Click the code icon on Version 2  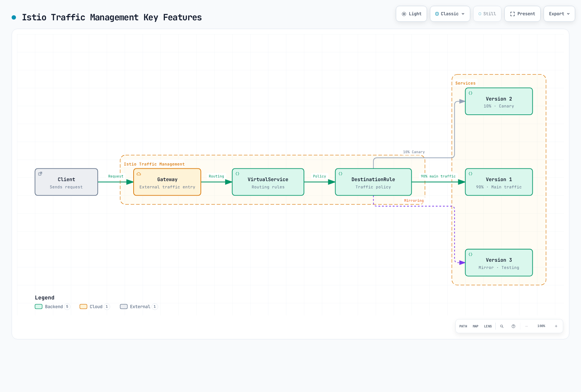coord(471,93)
